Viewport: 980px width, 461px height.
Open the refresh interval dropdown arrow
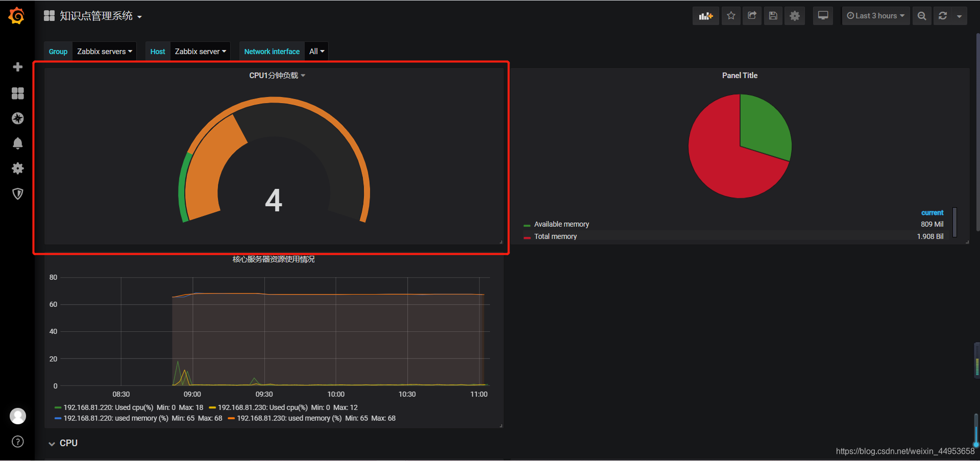click(x=960, y=16)
